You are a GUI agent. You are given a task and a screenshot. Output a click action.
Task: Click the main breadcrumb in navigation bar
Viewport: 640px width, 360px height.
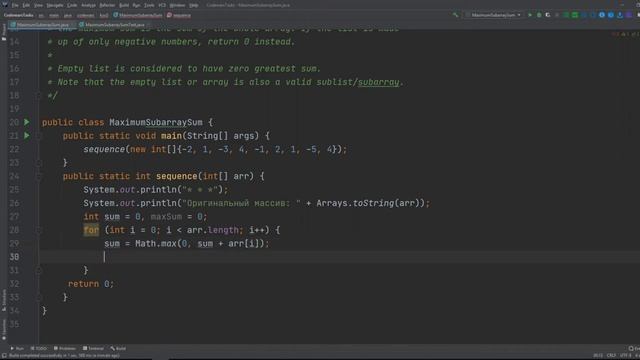pyautogui.click(x=54, y=15)
